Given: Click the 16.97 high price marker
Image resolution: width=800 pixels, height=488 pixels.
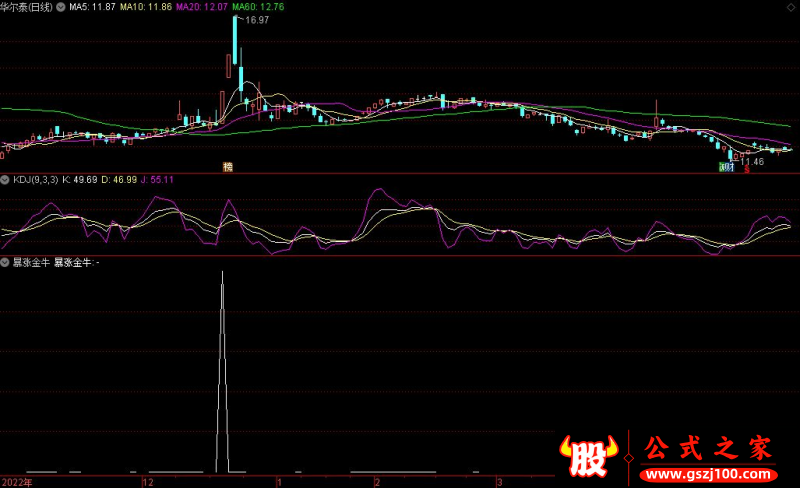Looking at the screenshot, I should (256, 20).
